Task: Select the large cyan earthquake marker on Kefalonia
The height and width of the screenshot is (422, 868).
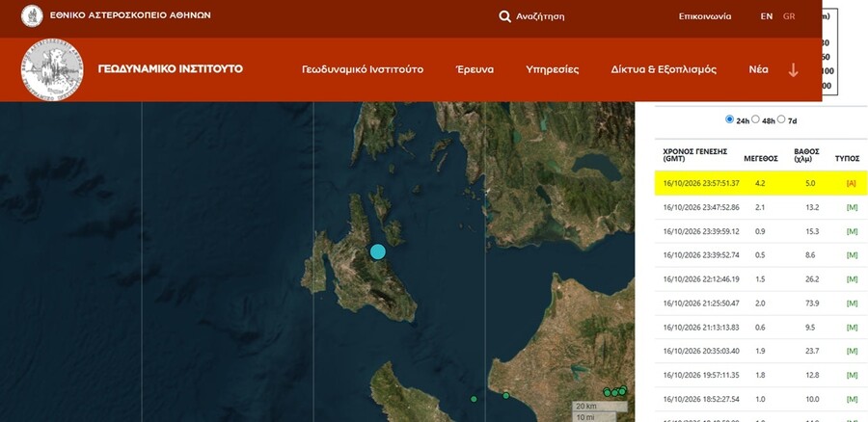Action: point(377,251)
